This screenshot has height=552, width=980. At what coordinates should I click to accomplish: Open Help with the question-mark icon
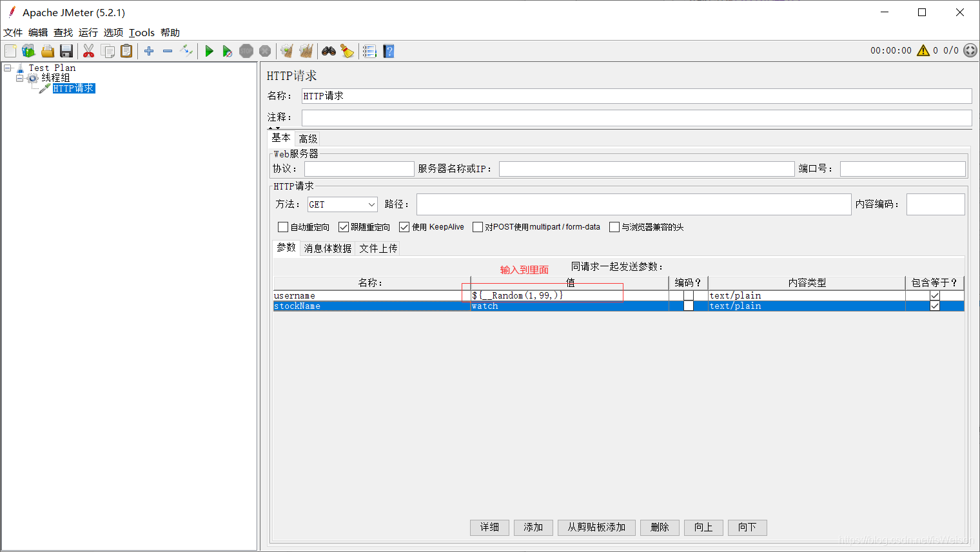[x=389, y=51]
